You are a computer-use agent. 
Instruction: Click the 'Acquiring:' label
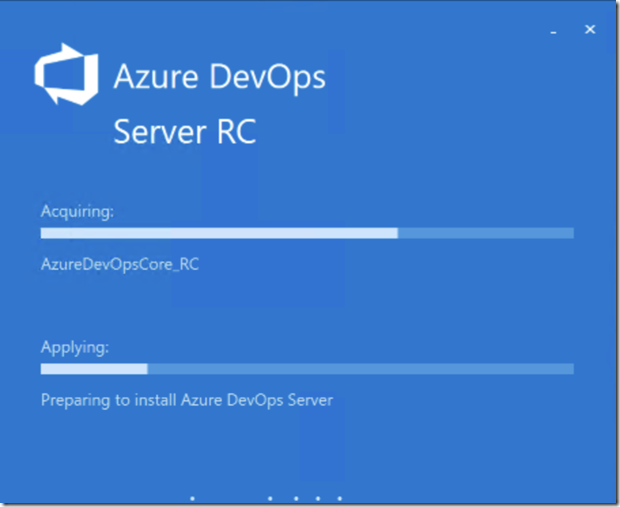pyautogui.click(x=77, y=212)
